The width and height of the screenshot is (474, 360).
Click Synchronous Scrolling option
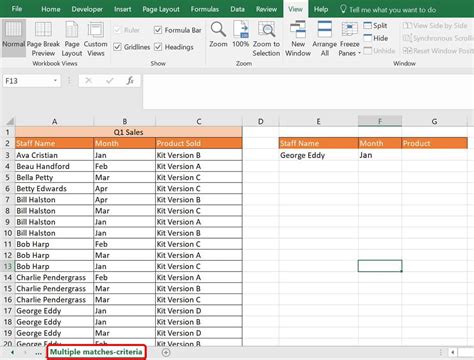438,38
